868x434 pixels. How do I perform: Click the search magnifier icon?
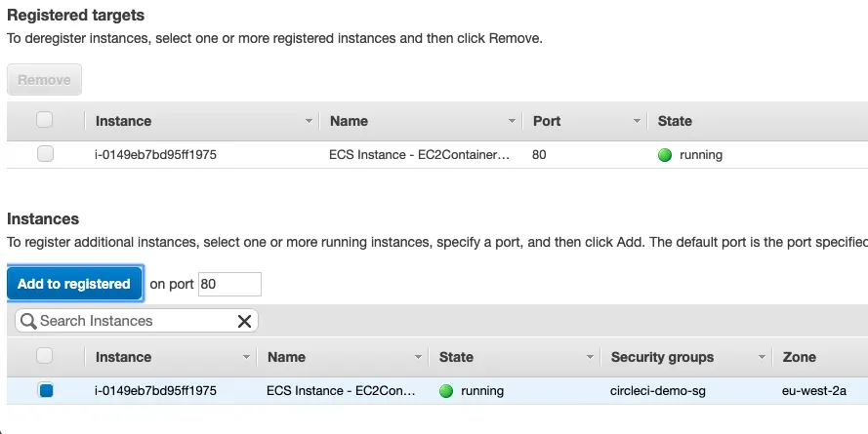point(27,321)
